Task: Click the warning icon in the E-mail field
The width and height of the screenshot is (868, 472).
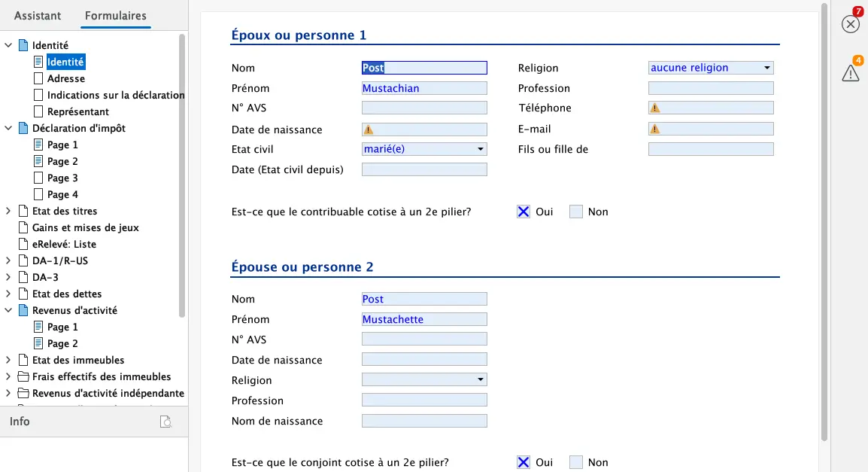Action: click(x=654, y=128)
